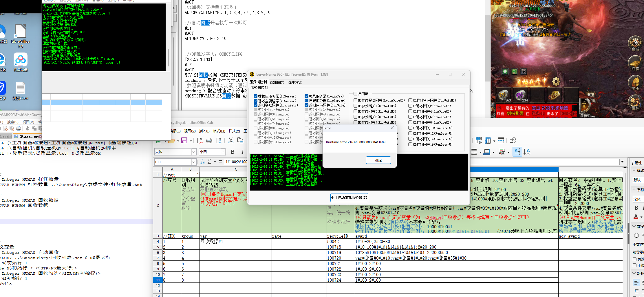Viewport: 644px width, 297px height.
Task: Open 插入(I) menu in Calc
Action: [x=204, y=131]
